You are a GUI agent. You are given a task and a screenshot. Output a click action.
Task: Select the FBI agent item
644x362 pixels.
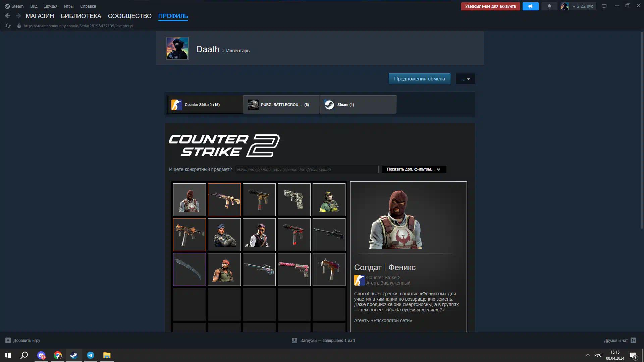329,200
